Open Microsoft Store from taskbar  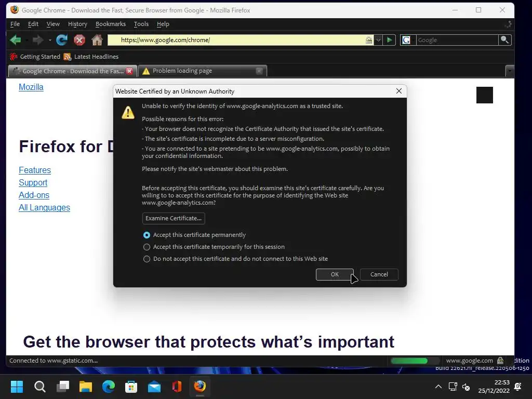131,387
